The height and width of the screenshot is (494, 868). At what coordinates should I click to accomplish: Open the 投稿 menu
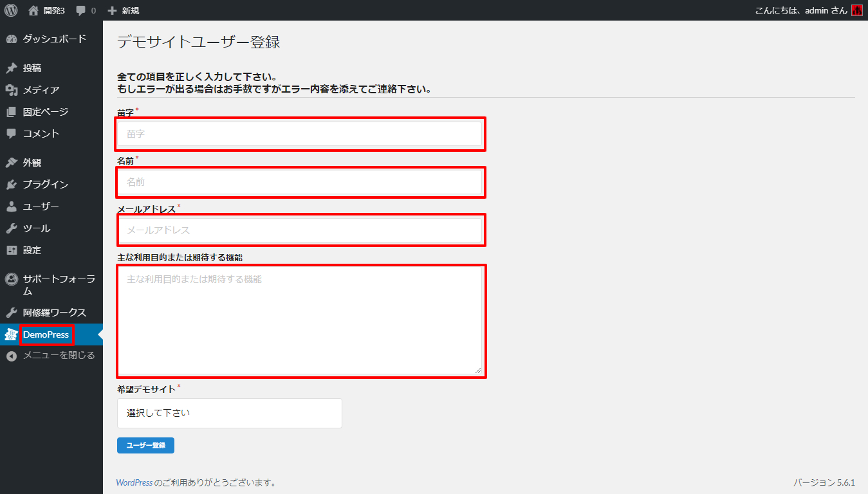(x=51, y=68)
